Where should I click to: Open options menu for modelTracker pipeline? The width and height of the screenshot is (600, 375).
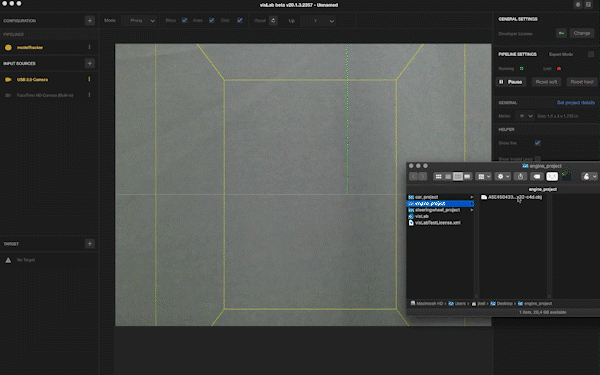pos(90,47)
